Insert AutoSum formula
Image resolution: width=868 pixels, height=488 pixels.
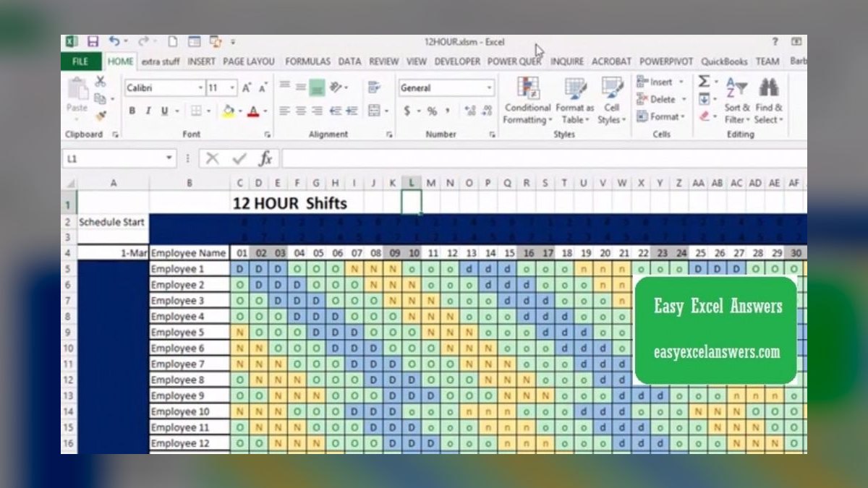pyautogui.click(x=704, y=82)
